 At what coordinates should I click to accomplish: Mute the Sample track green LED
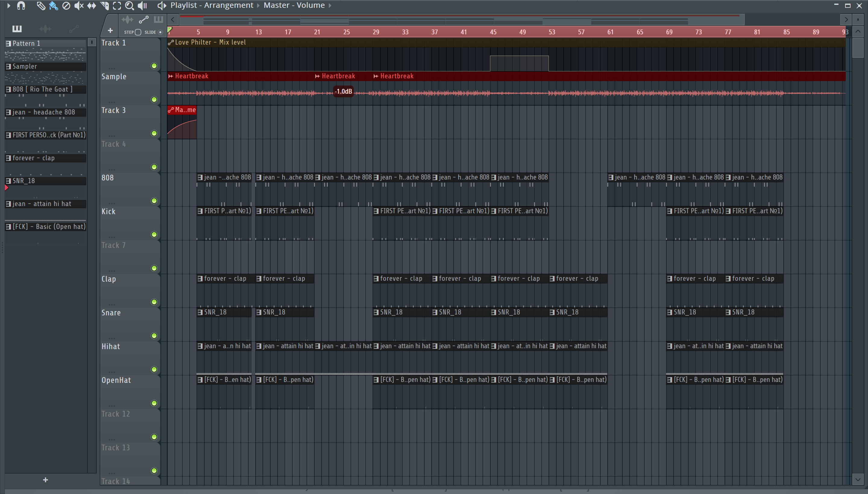[x=154, y=99]
